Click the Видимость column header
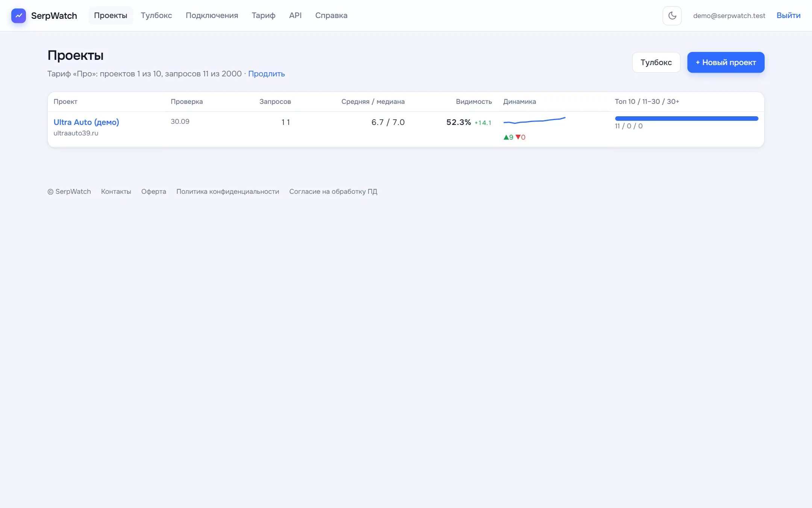812x508 pixels. tap(474, 102)
